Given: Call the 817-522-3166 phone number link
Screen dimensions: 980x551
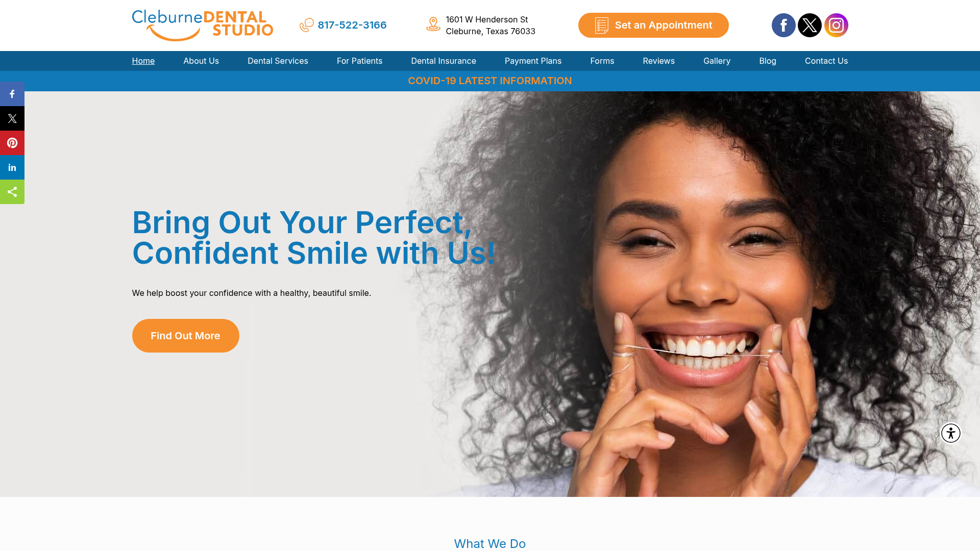Looking at the screenshot, I should 352,25.
